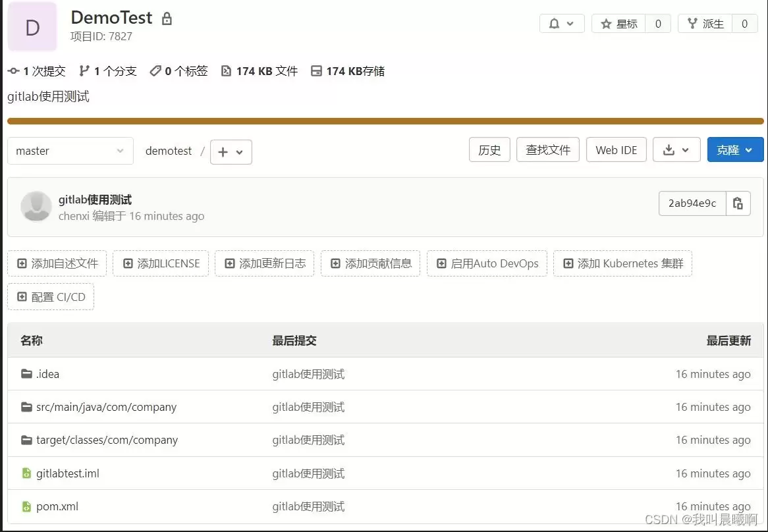768x532 pixels.
Task: Open the target/classes/com/company folder
Action: pyautogui.click(x=107, y=440)
